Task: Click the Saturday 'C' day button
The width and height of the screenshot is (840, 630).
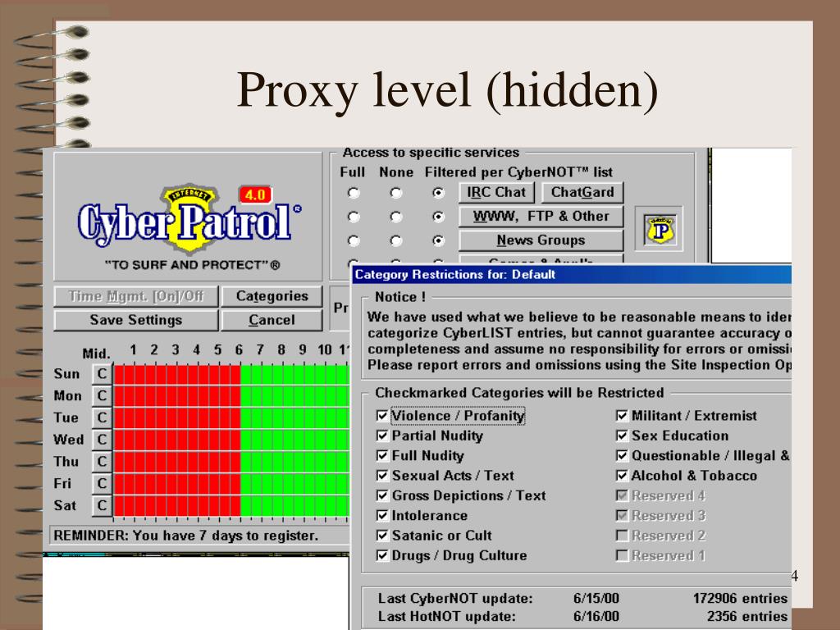Action: click(x=102, y=505)
